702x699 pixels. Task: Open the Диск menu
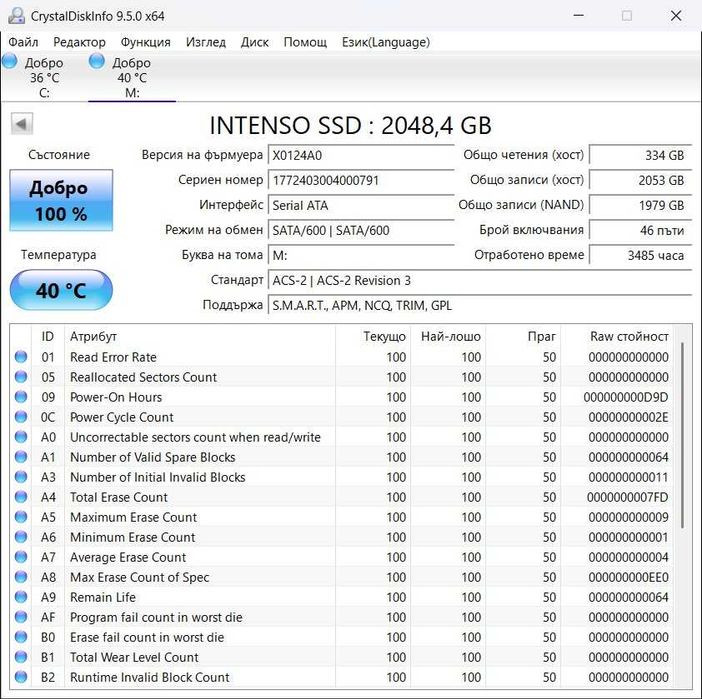(x=255, y=42)
